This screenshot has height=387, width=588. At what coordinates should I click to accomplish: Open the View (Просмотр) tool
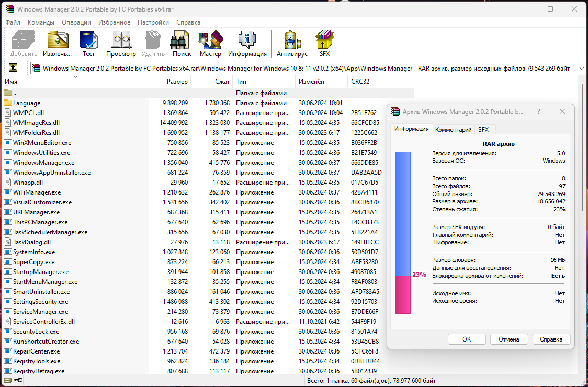click(x=121, y=43)
